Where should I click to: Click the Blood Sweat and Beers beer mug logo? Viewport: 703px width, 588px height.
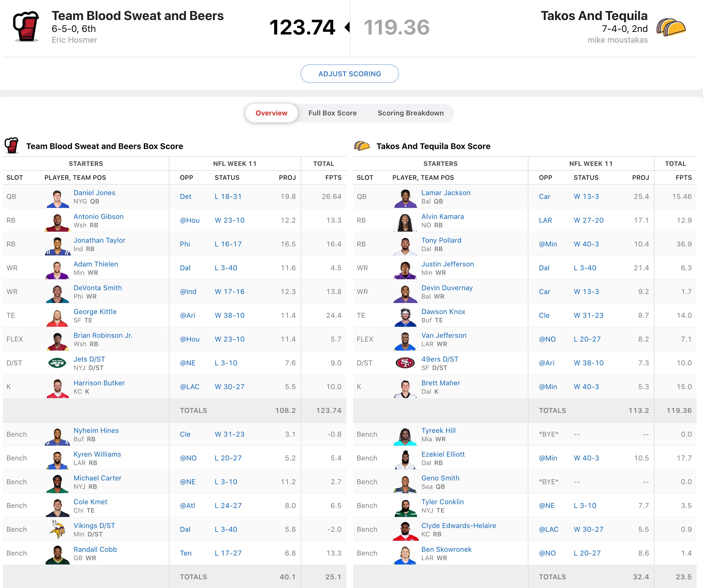click(26, 27)
